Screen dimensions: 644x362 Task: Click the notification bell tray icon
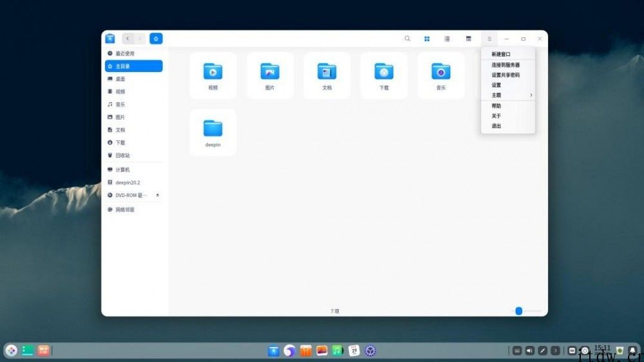tap(633, 351)
